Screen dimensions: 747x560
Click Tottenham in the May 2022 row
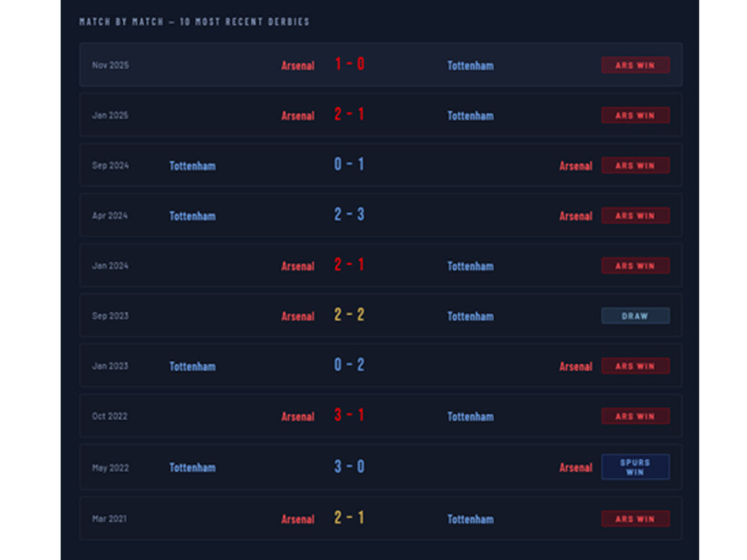point(193,468)
